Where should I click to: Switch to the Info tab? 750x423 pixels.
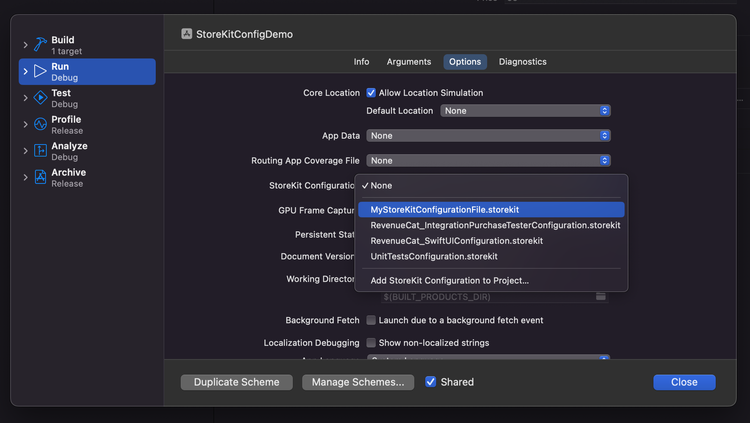[x=361, y=62]
